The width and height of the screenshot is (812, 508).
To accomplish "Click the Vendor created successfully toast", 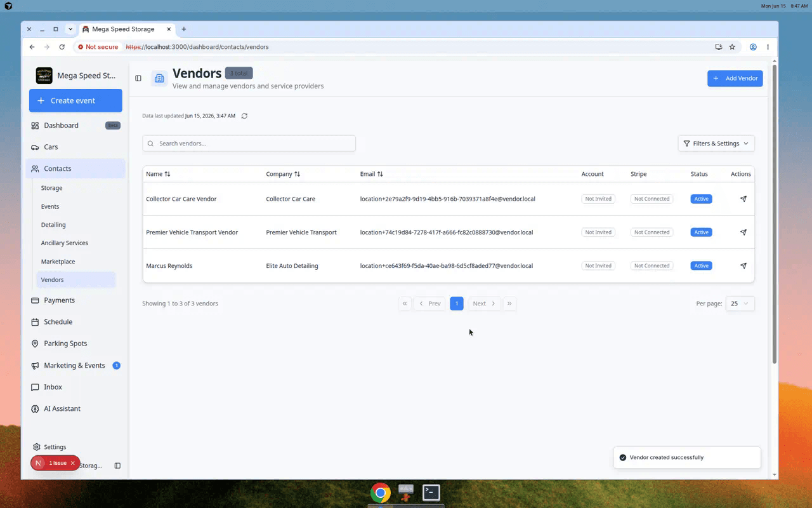I will point(687,457).
